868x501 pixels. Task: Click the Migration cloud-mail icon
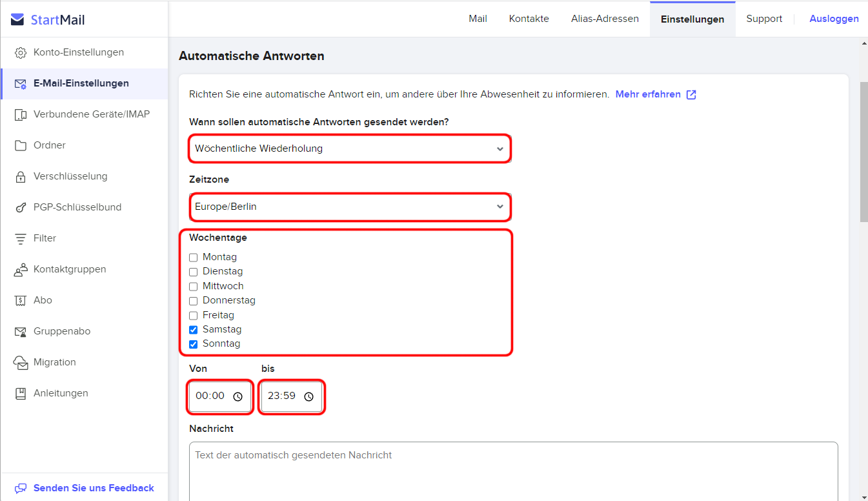(x=21, y=362)
